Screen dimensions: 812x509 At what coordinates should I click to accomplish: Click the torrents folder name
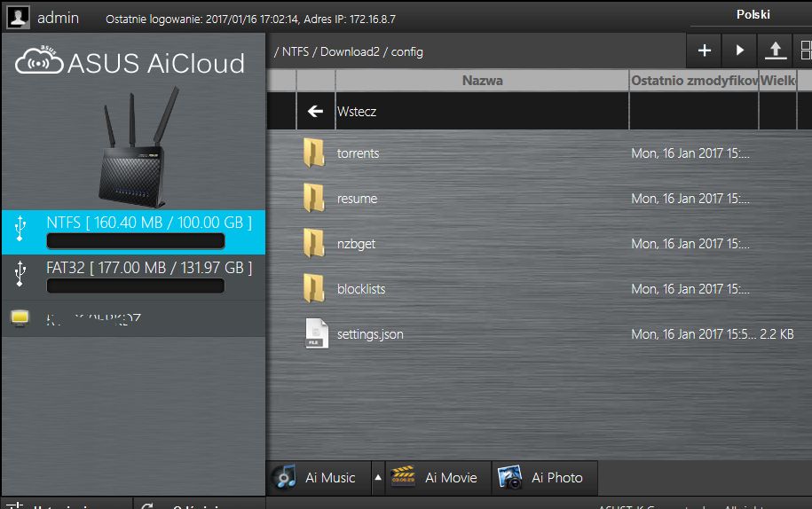(x=358, y=153)
